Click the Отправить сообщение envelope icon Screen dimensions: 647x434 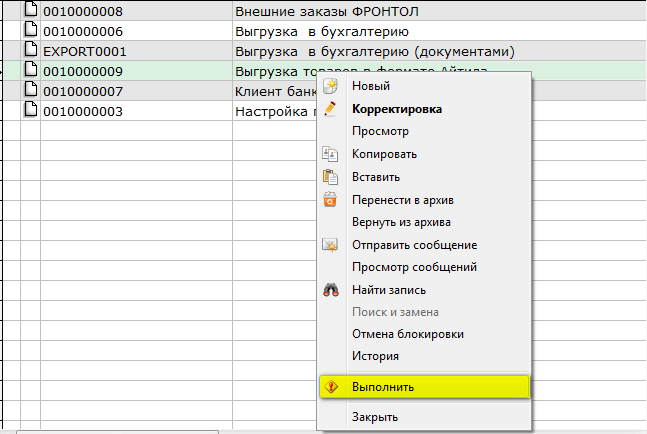tap(330, 245)
